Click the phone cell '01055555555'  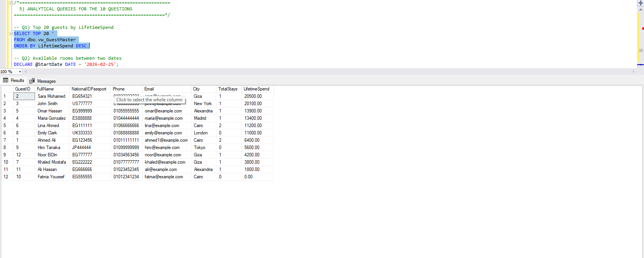click(126, 111)
